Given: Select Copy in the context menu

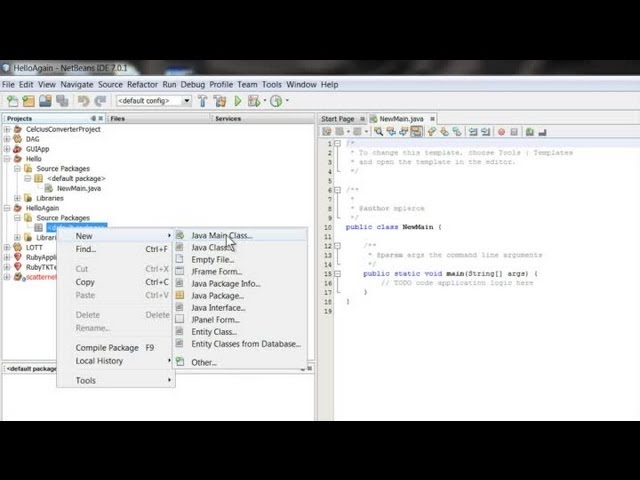Looking at the screenshot, I should (x=116, y=282).
